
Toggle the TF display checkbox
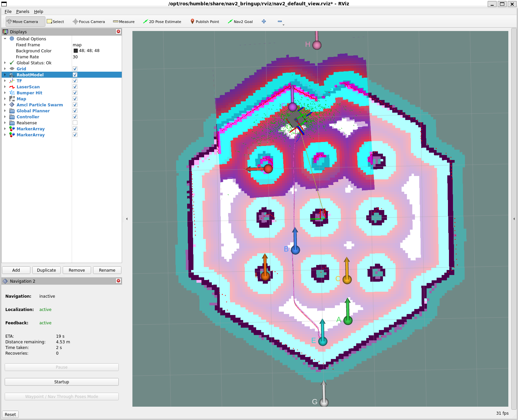75,81
